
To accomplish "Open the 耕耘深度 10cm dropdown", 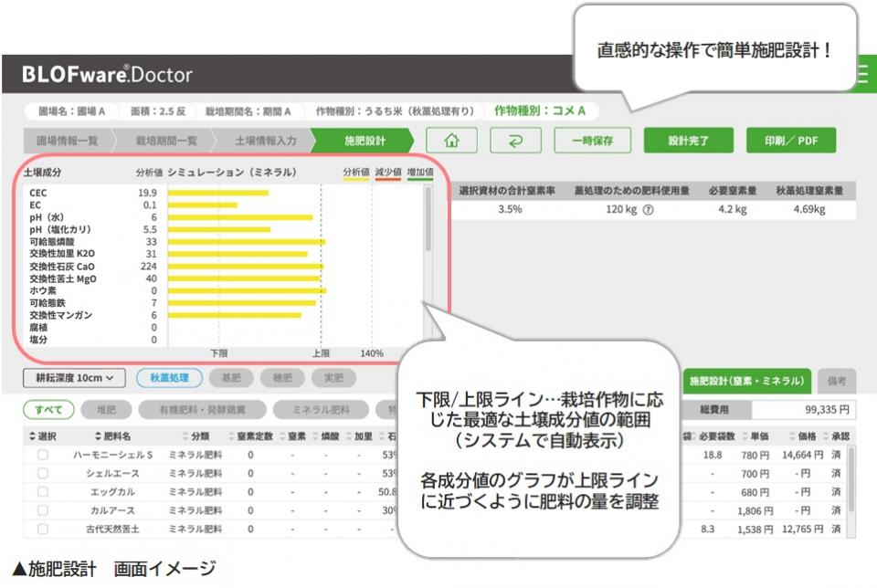I will click(74, 377).
